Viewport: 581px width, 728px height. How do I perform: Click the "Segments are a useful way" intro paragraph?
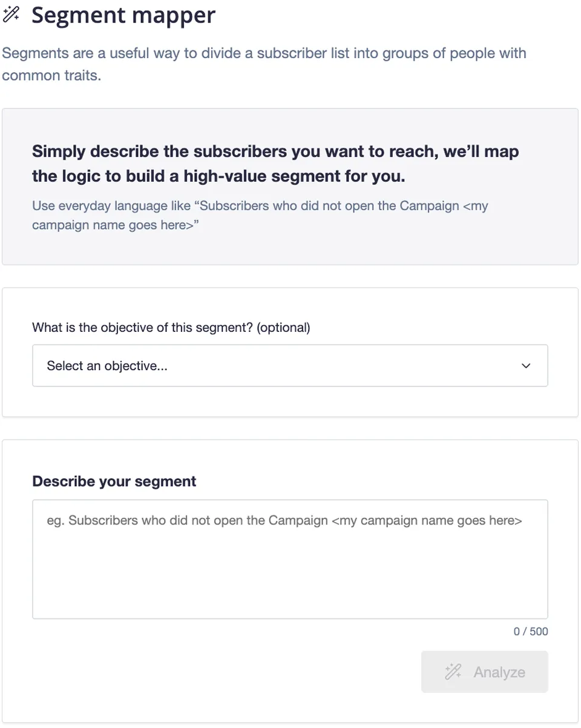coord(264,53)
